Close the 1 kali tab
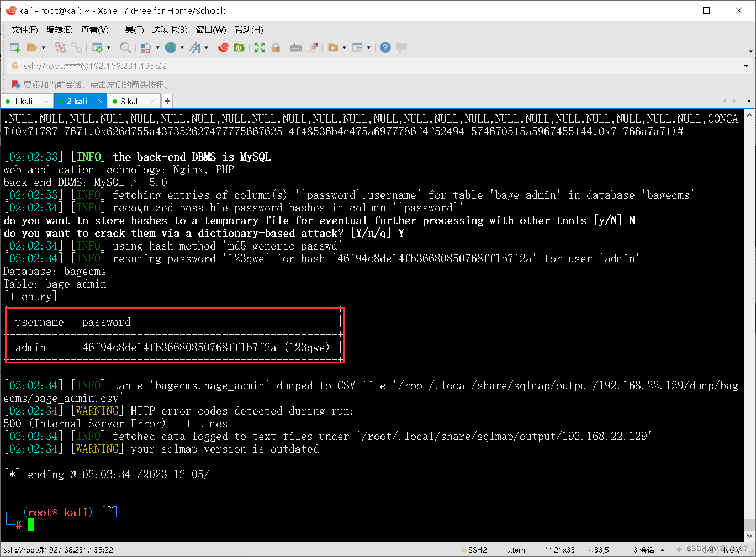 tap(46, 101)
